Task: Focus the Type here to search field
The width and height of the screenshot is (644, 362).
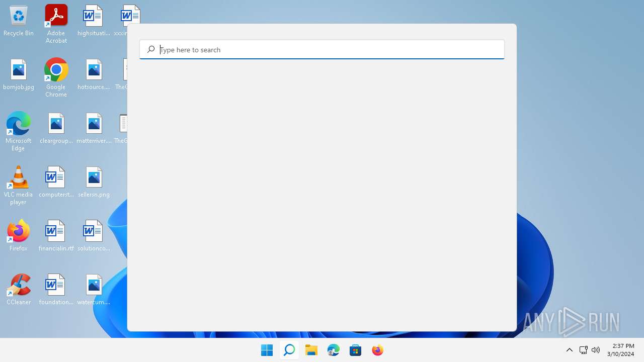Action: pyautogui.click(x=322, y=49)
